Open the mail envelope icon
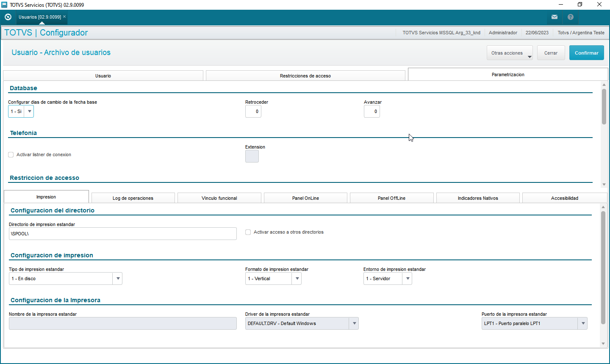This screenshot has width=610, height=364. tap(555, 17)
